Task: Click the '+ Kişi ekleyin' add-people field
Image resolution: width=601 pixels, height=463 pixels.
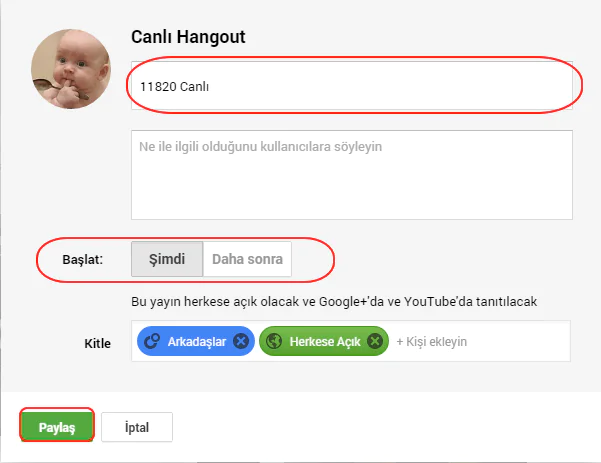Action: coord(432,342)
